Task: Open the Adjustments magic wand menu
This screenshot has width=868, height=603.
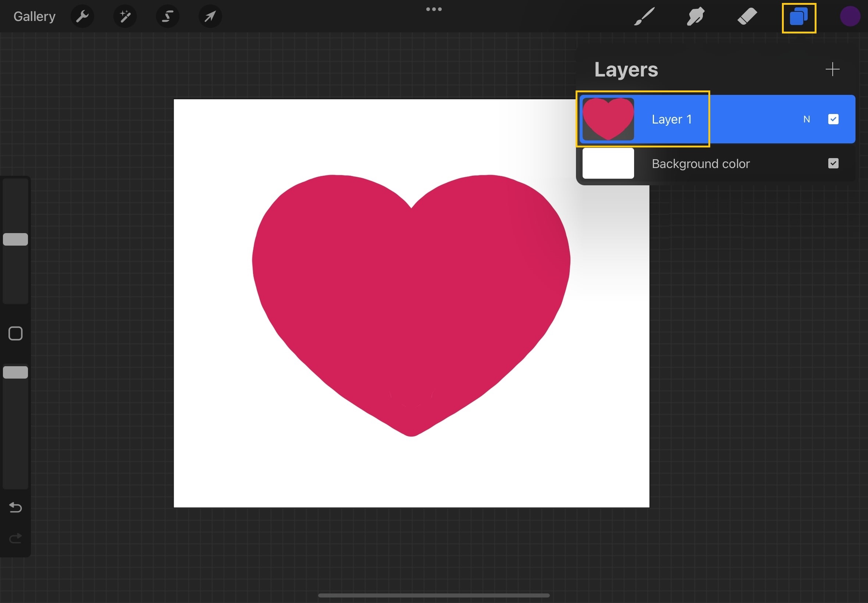Action: 125,16
